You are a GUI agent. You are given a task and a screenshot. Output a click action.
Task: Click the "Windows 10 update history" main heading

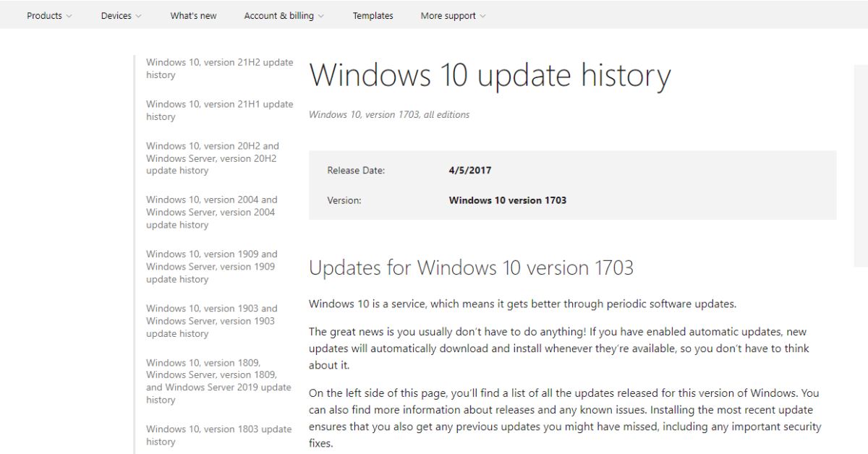490,76
